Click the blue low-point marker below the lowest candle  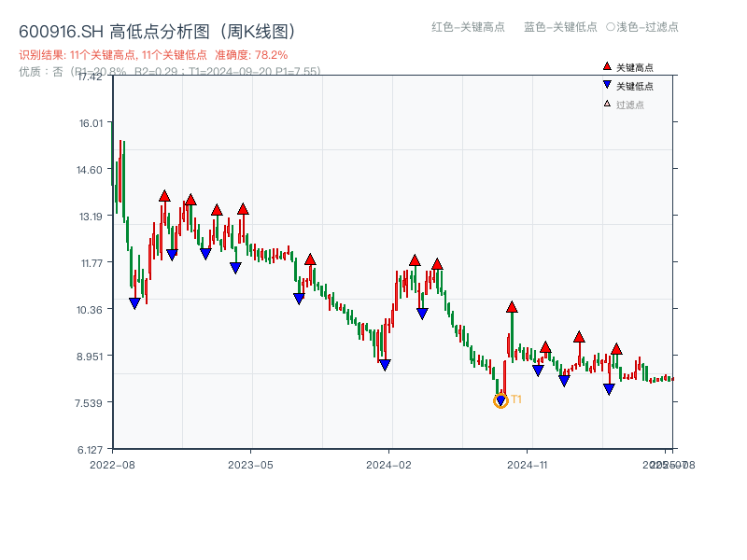pyautogui.click(x=500, y=399)
